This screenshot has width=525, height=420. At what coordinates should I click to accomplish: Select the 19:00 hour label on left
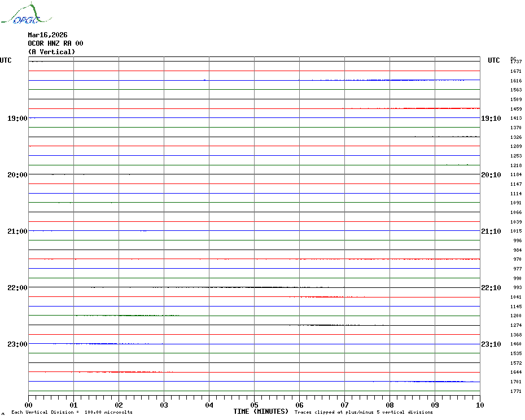(x=17, y=119)
